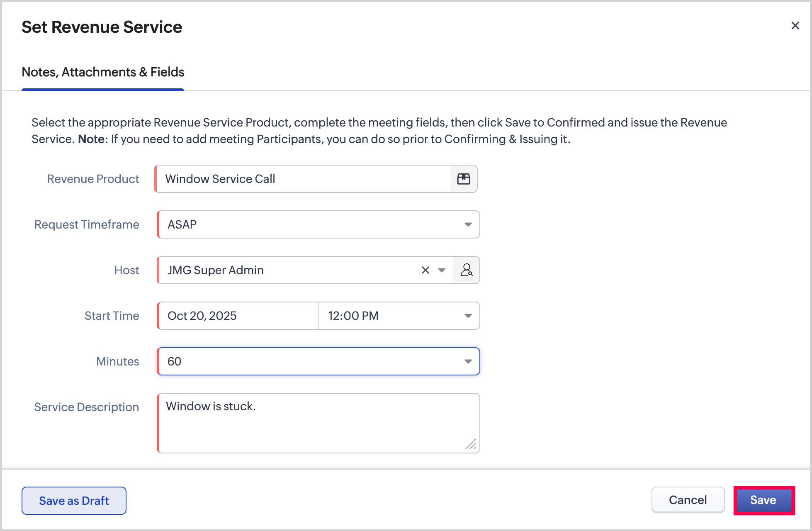Click the JMG Super Admin host field
The height and width of the screenshot is (531, 812).
[286, 270]
